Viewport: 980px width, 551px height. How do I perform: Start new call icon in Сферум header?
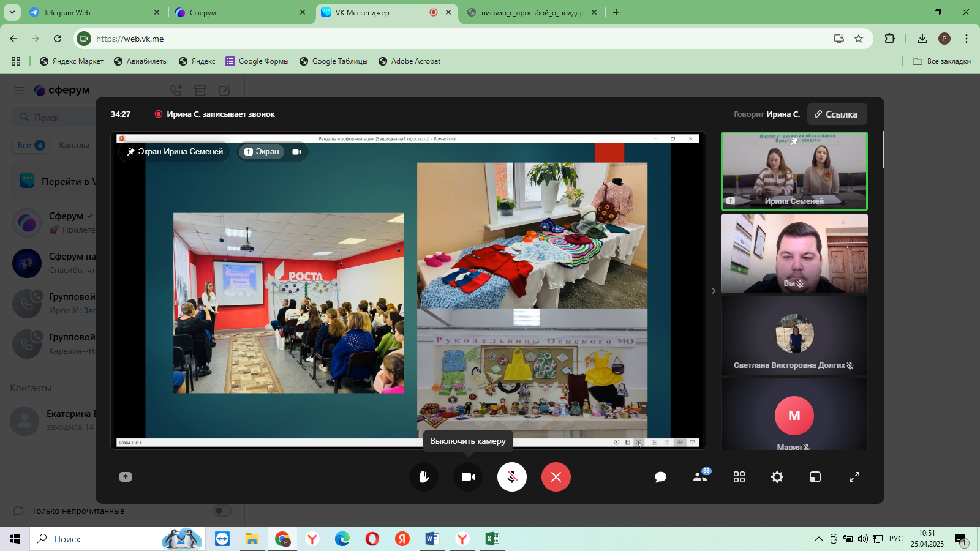coord(176,91)
